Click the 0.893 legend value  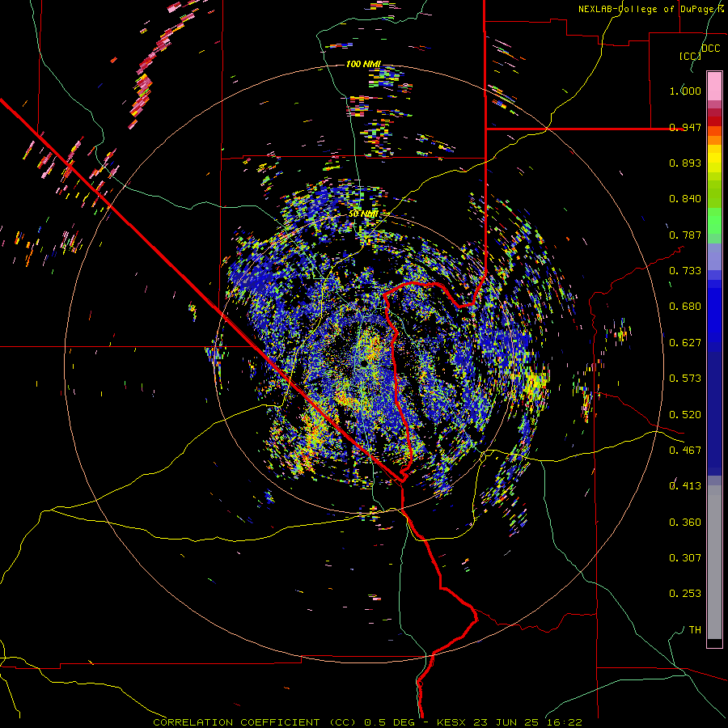tap(685, 163)
